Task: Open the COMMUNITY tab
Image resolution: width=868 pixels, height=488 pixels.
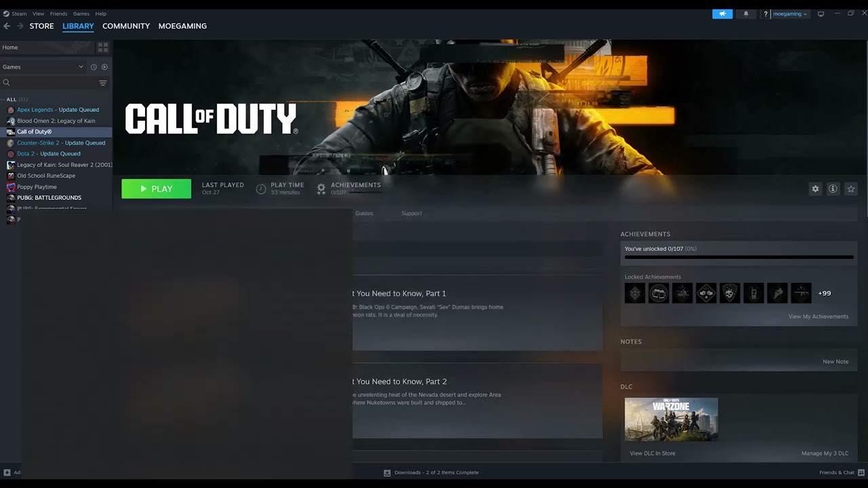Action: click(126, 26)
